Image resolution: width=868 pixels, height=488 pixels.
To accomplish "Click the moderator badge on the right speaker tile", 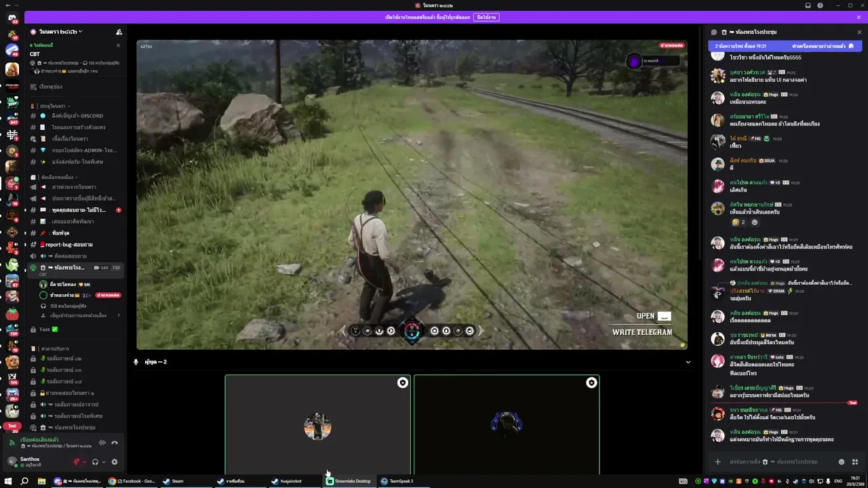I will (x=591, y=383).
